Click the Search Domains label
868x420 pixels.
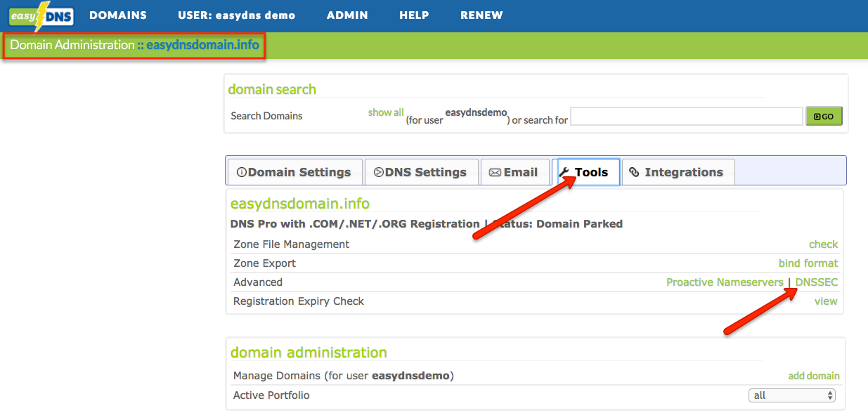266,116
